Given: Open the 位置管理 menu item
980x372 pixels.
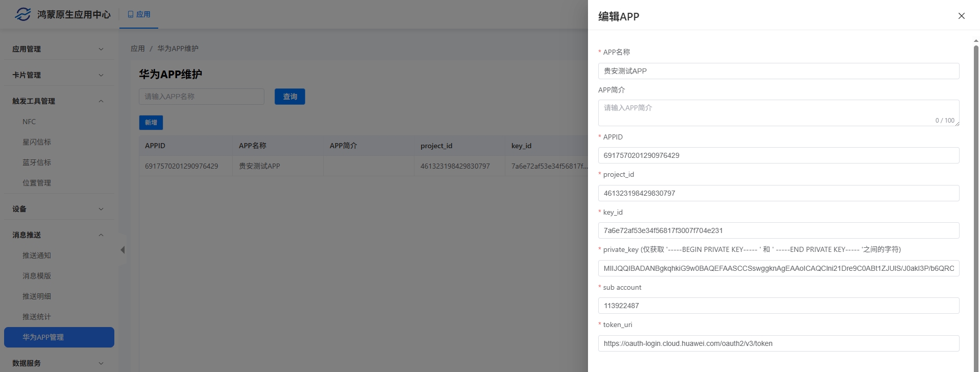Looking at the screenshot, I should point(59,183).
